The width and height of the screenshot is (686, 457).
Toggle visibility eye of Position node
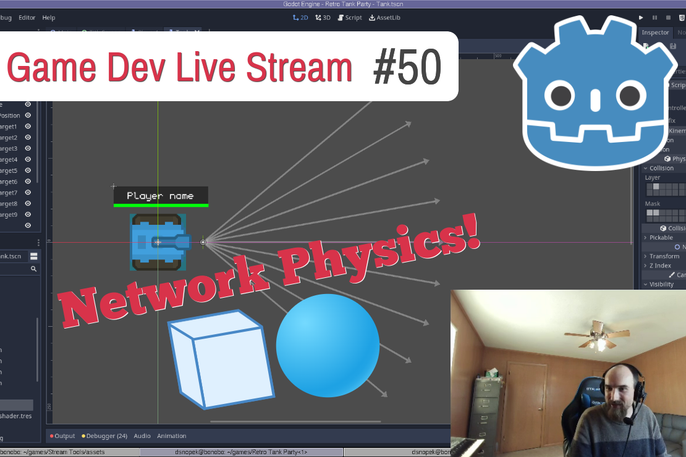(x=28, y=115)
